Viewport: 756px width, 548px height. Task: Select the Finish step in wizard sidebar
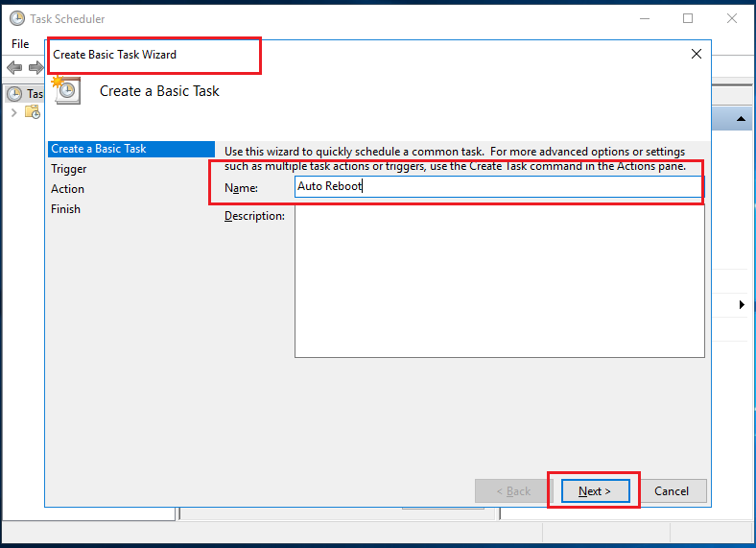tap(65, 209)
